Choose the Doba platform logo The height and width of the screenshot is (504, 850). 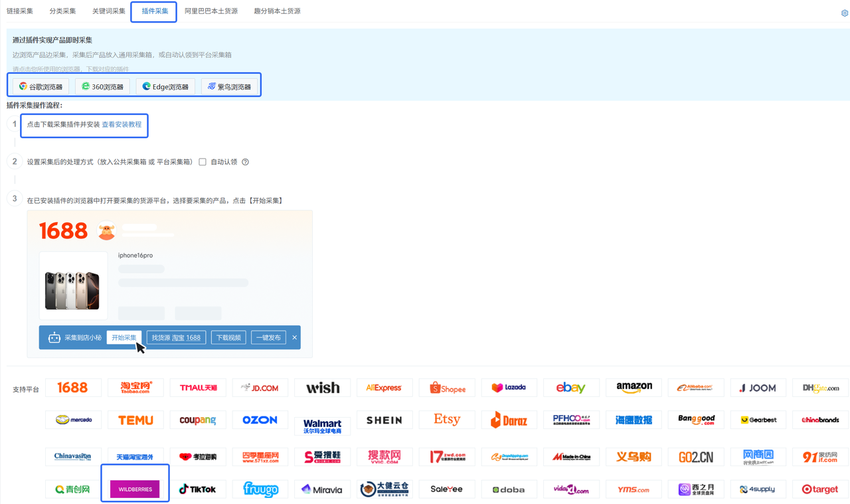[509, 489]
